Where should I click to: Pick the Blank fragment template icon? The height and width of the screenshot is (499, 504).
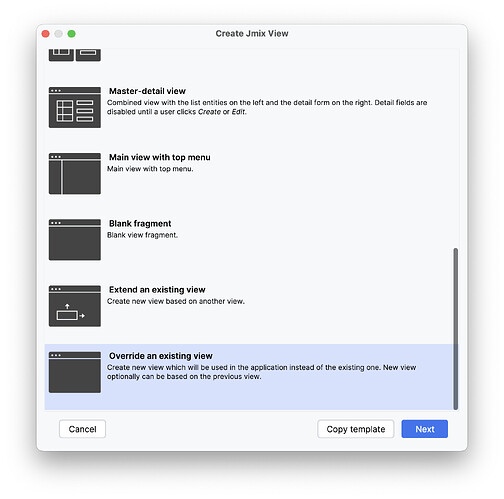75,240
